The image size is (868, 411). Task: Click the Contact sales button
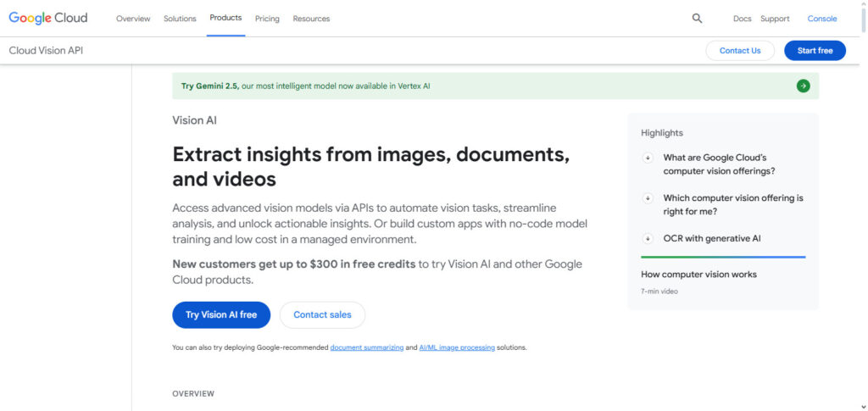(x=322, y=314)
